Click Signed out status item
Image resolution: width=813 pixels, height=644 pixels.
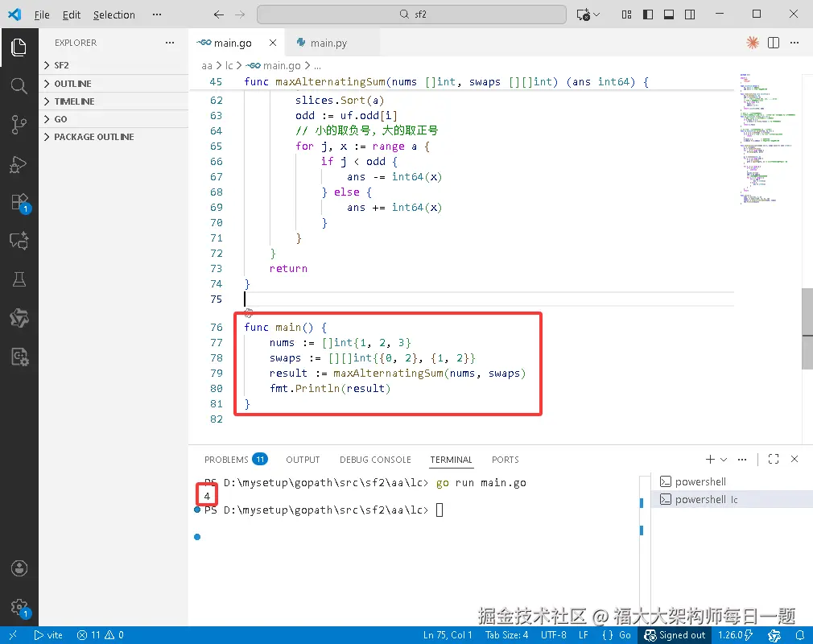(675, 634)
